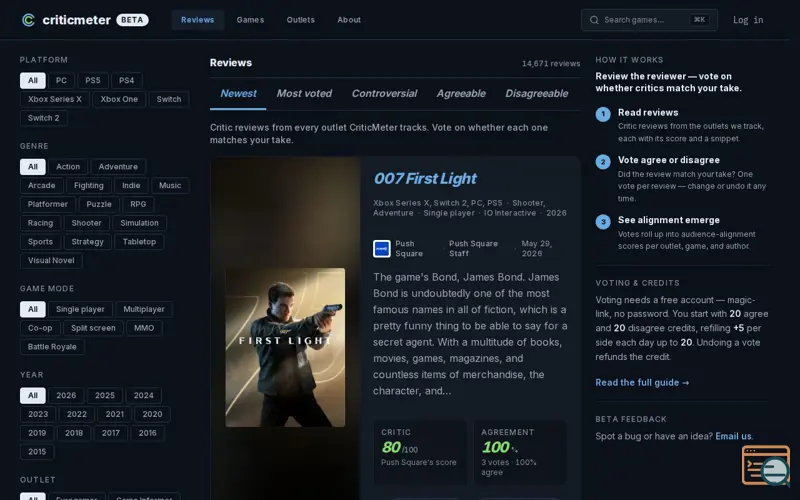Select the Platformer genre chip

click(47, 205)
